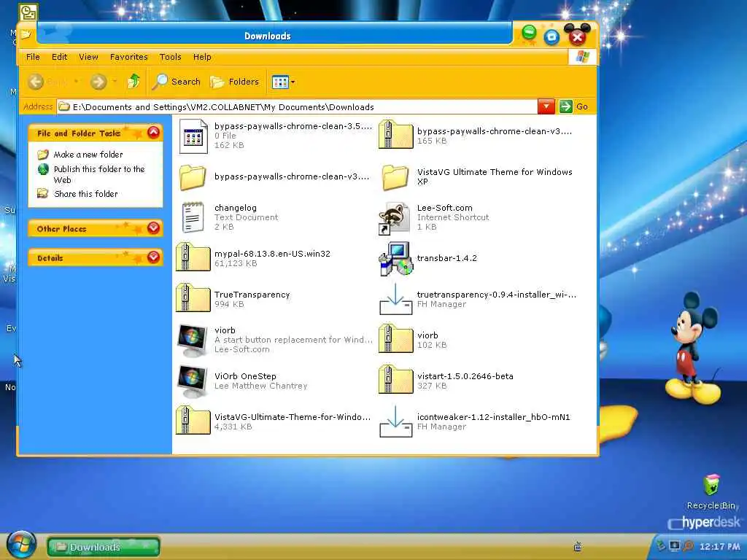Open the back button history dropdown arrow
Screen dimensions: 747x560
tap(76, 82)
